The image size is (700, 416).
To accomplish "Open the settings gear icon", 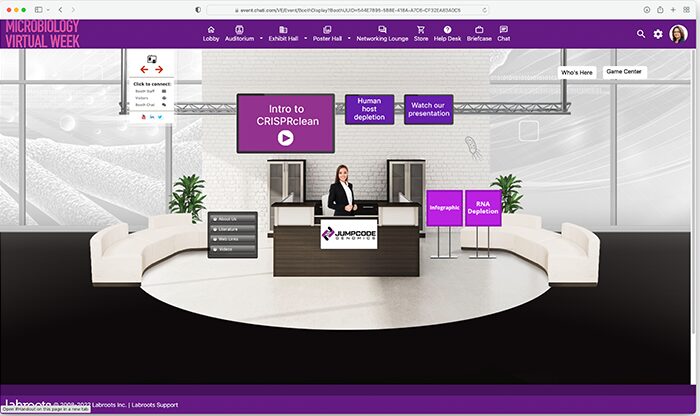I will coord(658,33).
